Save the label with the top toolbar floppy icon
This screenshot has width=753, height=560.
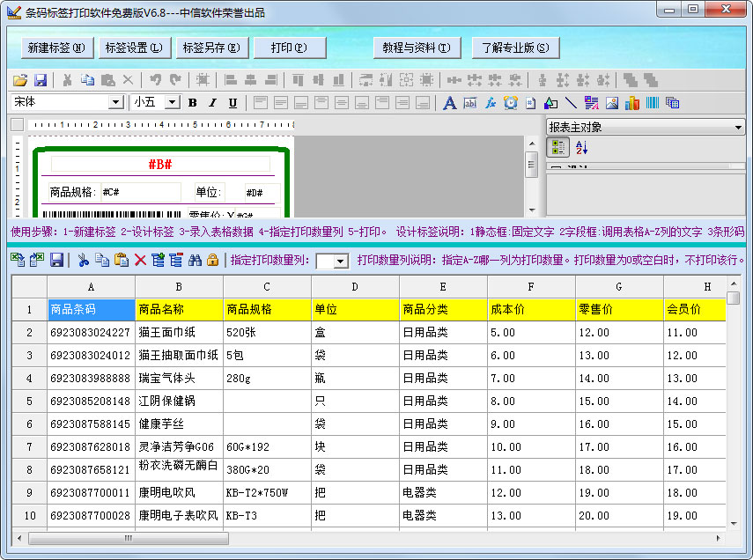[x=41, y=80]
